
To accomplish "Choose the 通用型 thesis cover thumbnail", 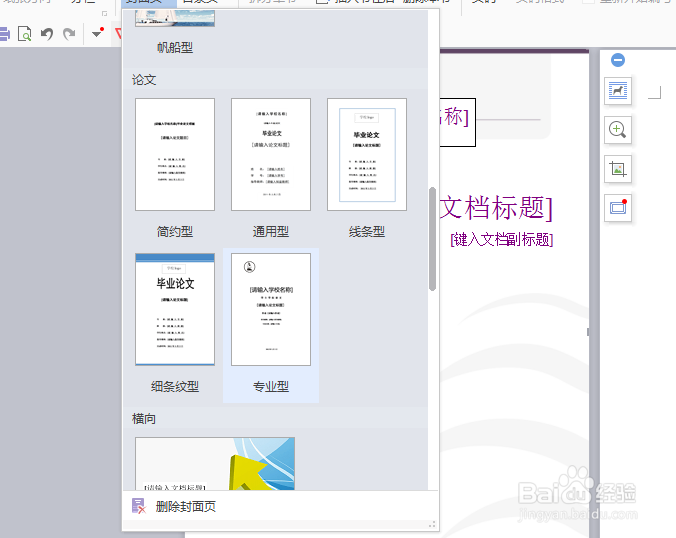I will tap(271, 154).
